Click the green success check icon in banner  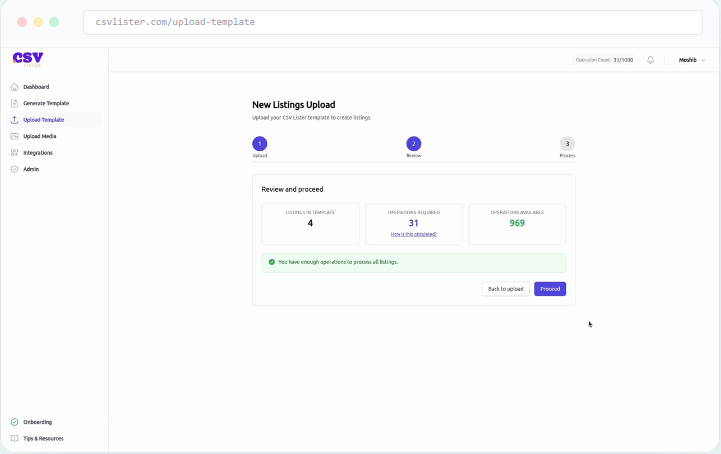[272, 262]
